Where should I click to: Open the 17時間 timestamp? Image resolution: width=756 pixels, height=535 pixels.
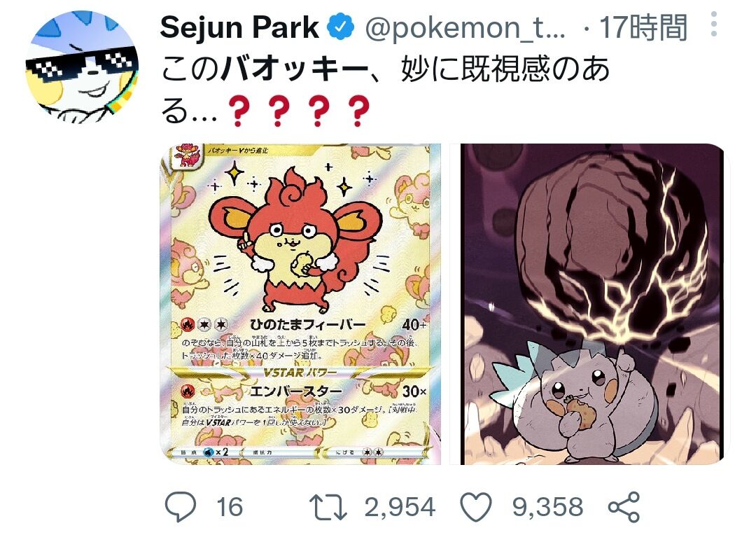pyautogui.click(x=643, y=27)
